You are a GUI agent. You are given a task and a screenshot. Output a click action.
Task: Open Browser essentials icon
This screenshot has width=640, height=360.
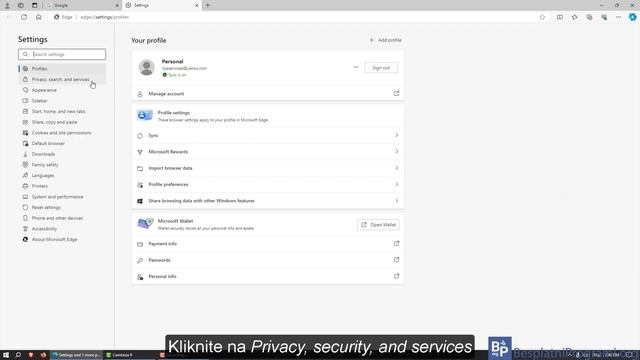(604, 17)
